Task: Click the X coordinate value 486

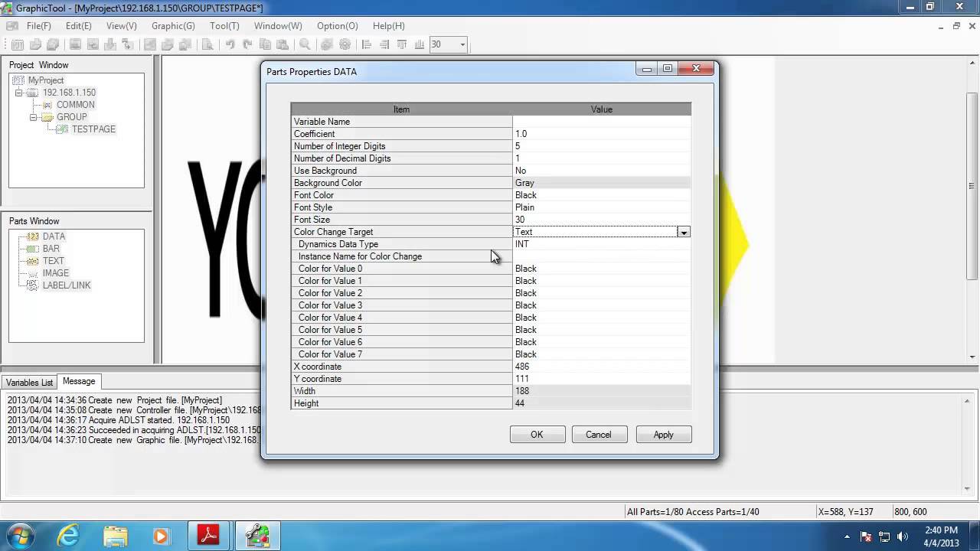Action: point(602,367)
